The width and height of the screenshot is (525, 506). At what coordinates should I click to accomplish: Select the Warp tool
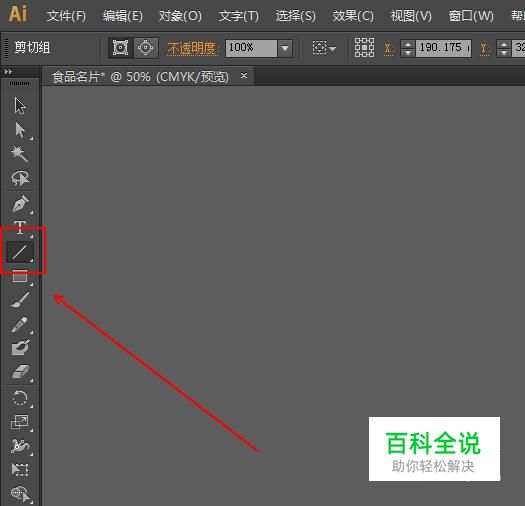tap(20, 446)
